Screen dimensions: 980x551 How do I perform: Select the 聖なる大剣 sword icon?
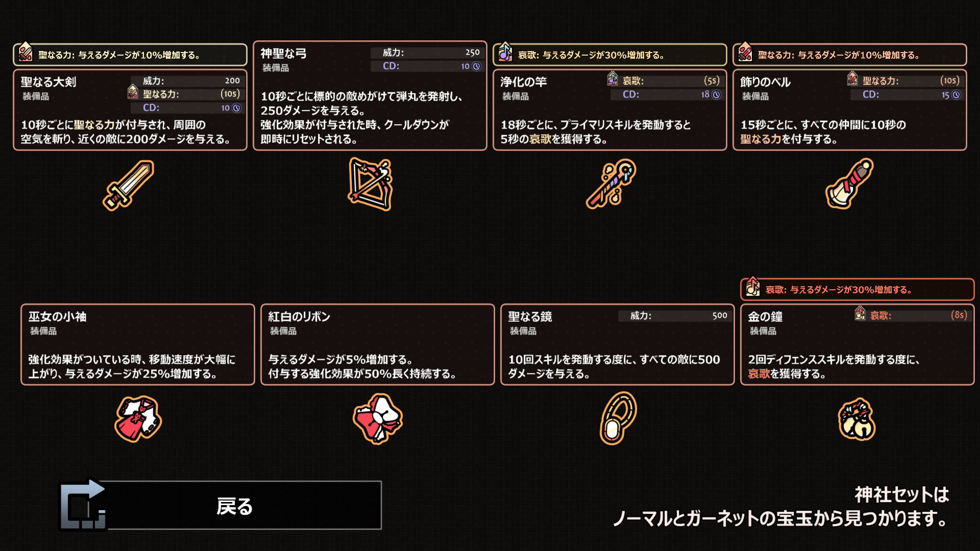[x=129, y=185]
